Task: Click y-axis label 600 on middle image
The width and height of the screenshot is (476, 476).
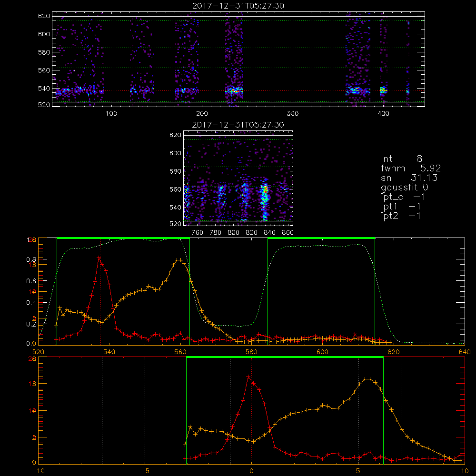Action: click(175, 153)
